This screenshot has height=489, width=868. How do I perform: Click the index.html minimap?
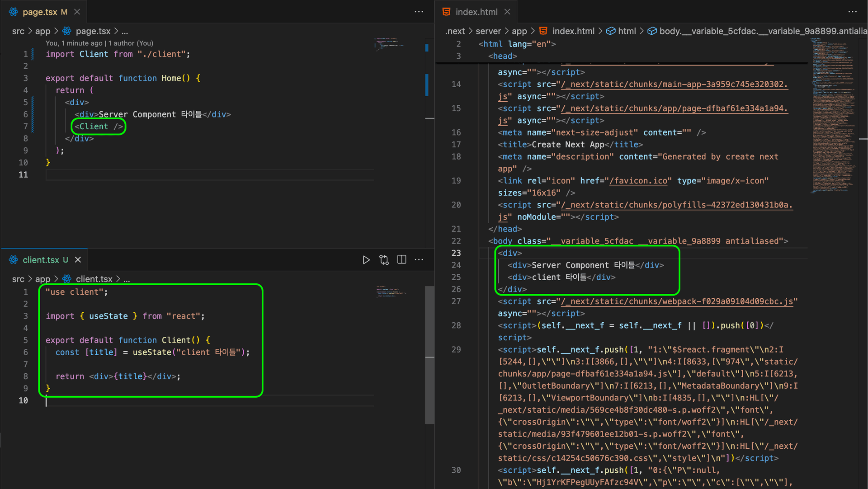(833, 115)
